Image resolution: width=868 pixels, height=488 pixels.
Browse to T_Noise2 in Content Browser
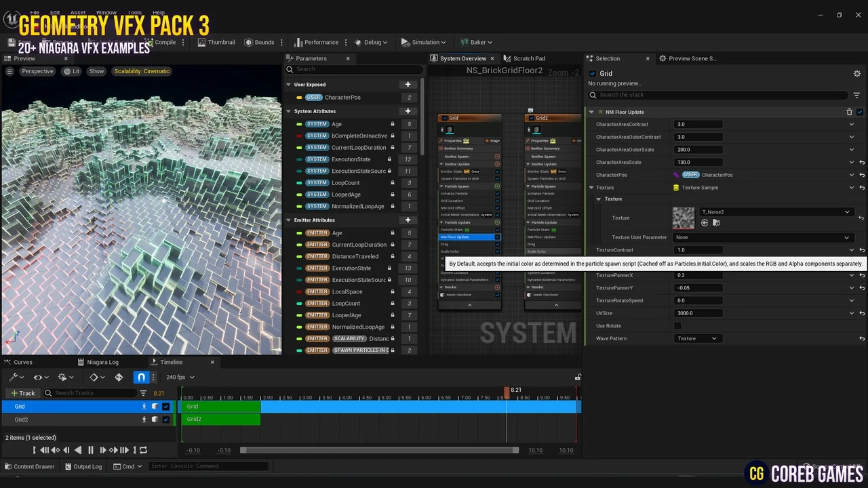click(x=716, y=223)
